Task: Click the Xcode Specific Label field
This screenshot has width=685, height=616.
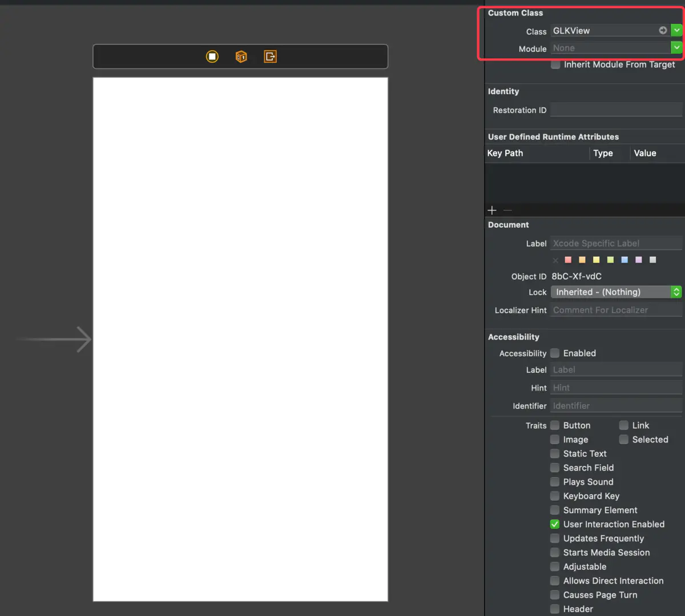Action: [x=616, y=244]
